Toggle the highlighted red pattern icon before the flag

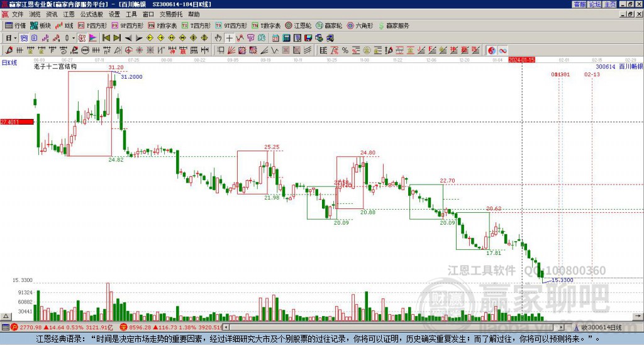(82, 38)
